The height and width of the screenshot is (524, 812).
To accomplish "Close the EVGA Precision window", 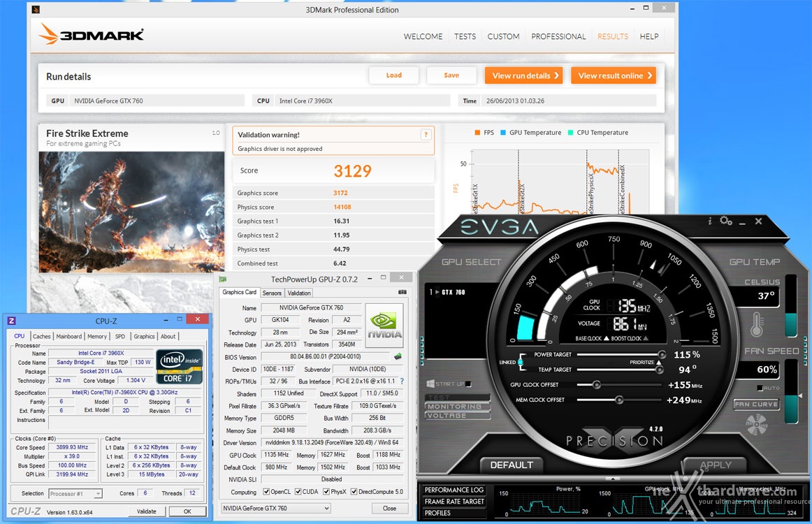I will click(759, 221).
